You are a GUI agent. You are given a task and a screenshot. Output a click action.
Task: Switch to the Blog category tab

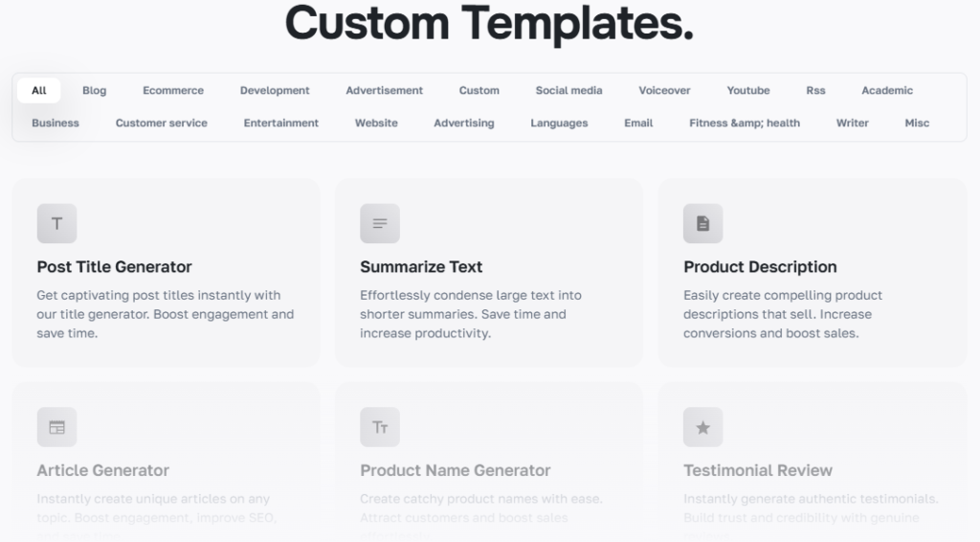coord(94,91)
